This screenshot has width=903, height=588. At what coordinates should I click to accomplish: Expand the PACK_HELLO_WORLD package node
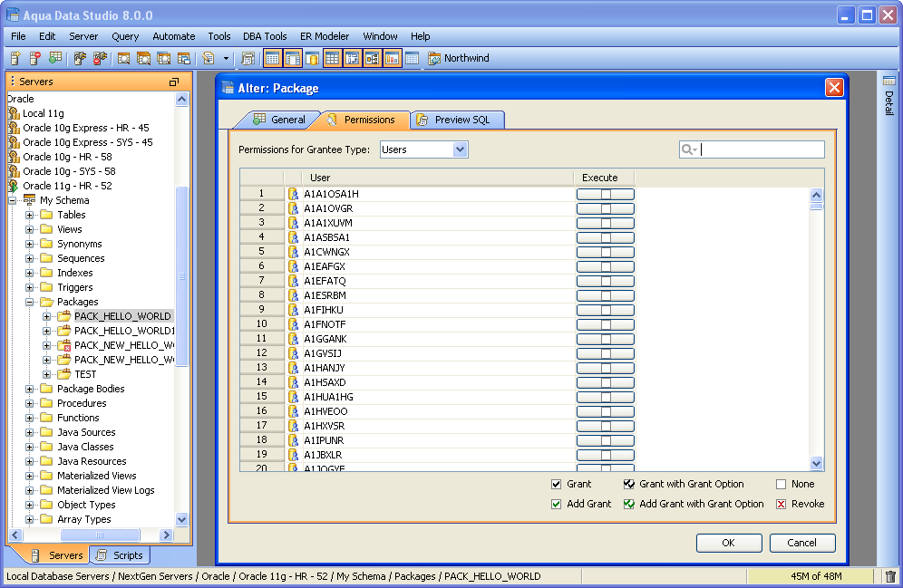pos(46,316)
